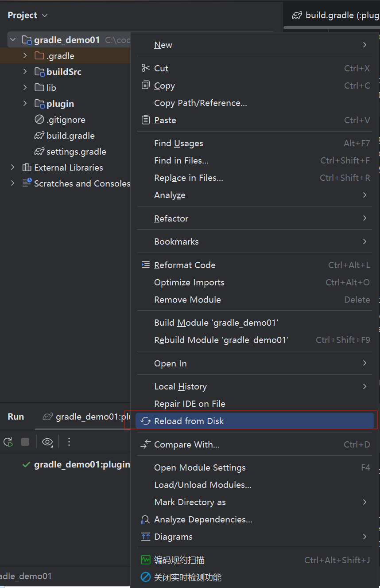
Task: Click the Rerun icon in Run panel
Action: pyautogui.click(x=8, y=442)
